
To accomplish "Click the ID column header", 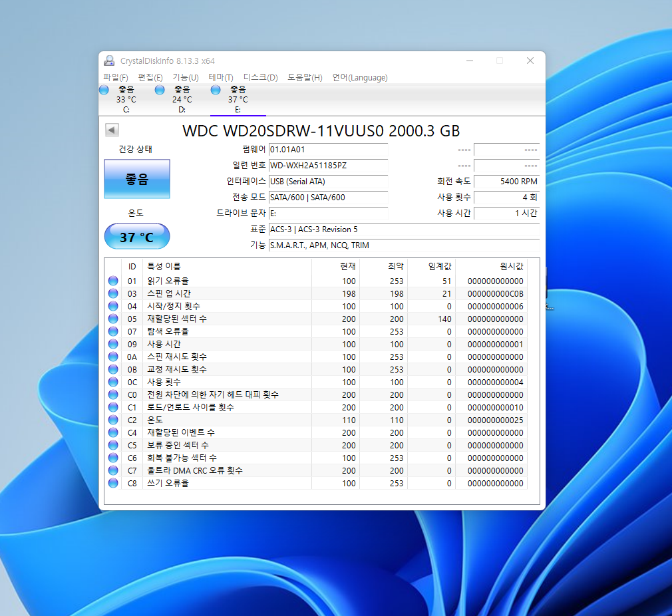I will pyautogui.click(x=132, y=267).
